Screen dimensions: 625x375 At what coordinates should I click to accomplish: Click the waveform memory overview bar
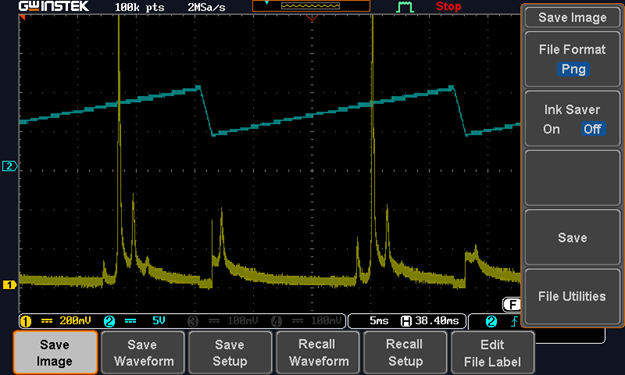point(311,6)
